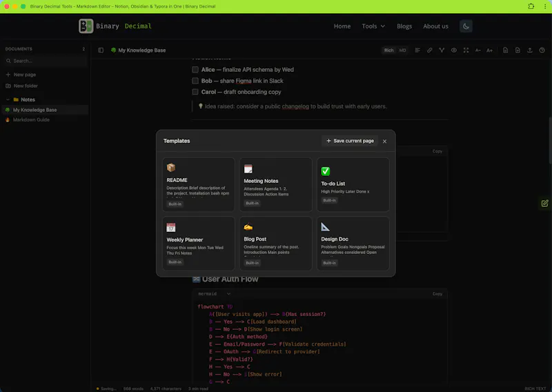The width and height of the screenshot is (552, 392).
Task: Copy the mermaid flowchart code block
Action: (437, 294)
